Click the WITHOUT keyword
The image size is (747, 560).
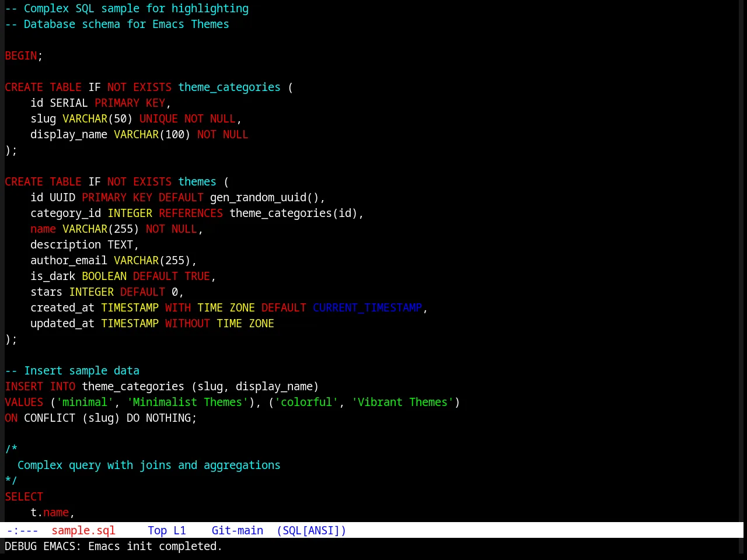click(187, 323)
